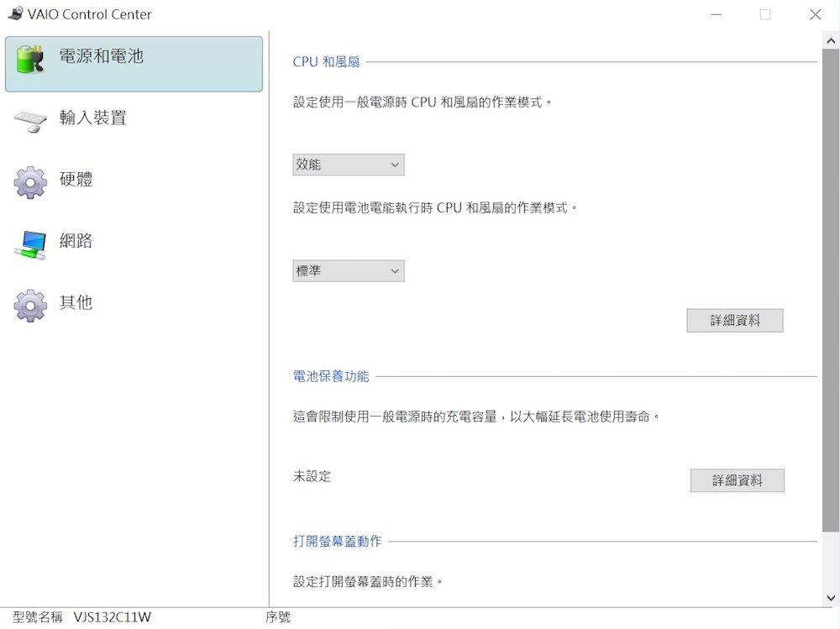Minimize the VAIO Control Center window
The width and height of the screenshot is (840, 629).
(717, 14)
